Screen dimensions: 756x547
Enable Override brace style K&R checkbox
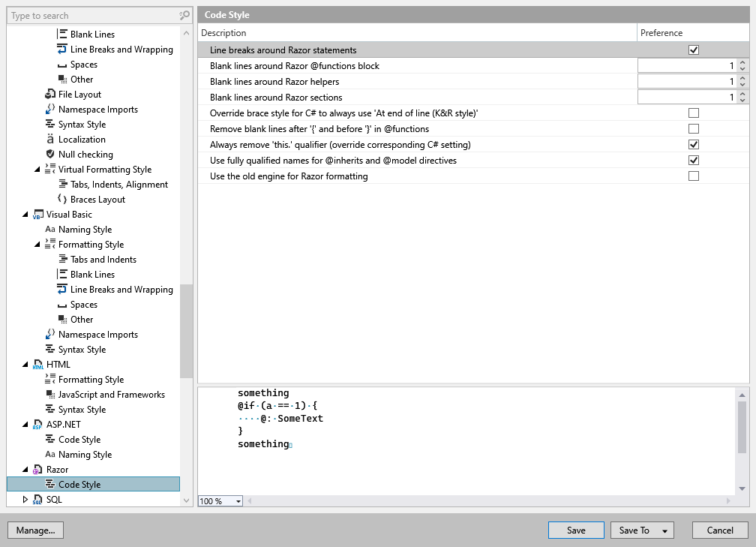(x=693, y=113)
